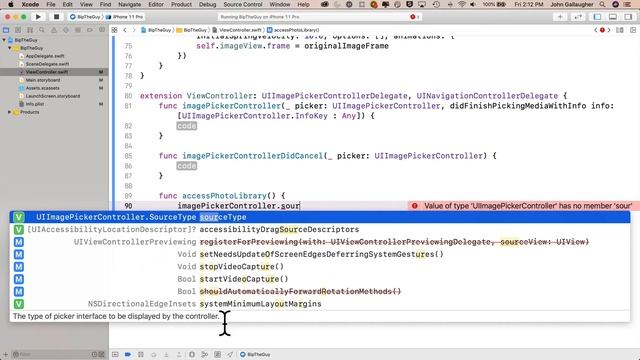
Task: Click the debug view hierarchy icon
Action: coord(192,354)
